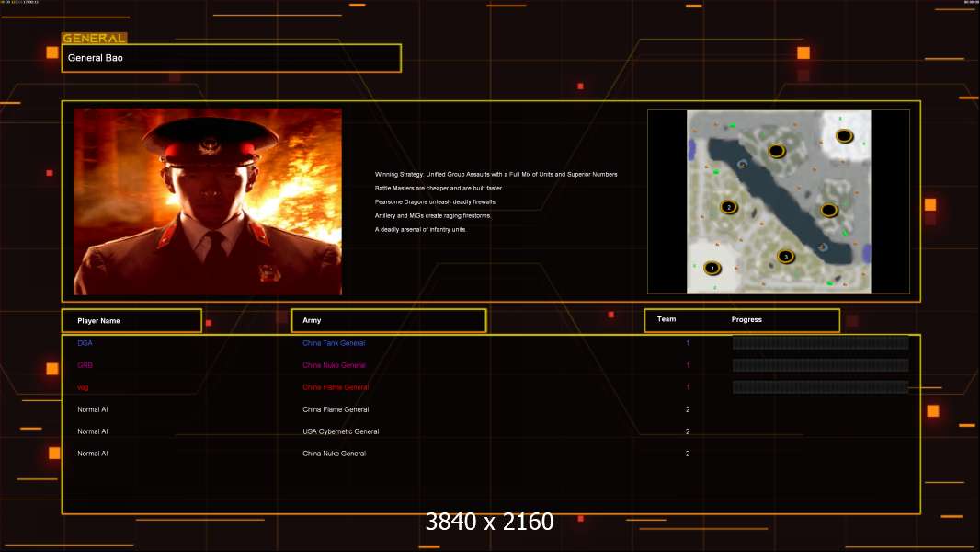The width and height of the screenshot is (980, 552).
Task: Click team number 1 in DGA's row
Action: click(x=688, y=343)
